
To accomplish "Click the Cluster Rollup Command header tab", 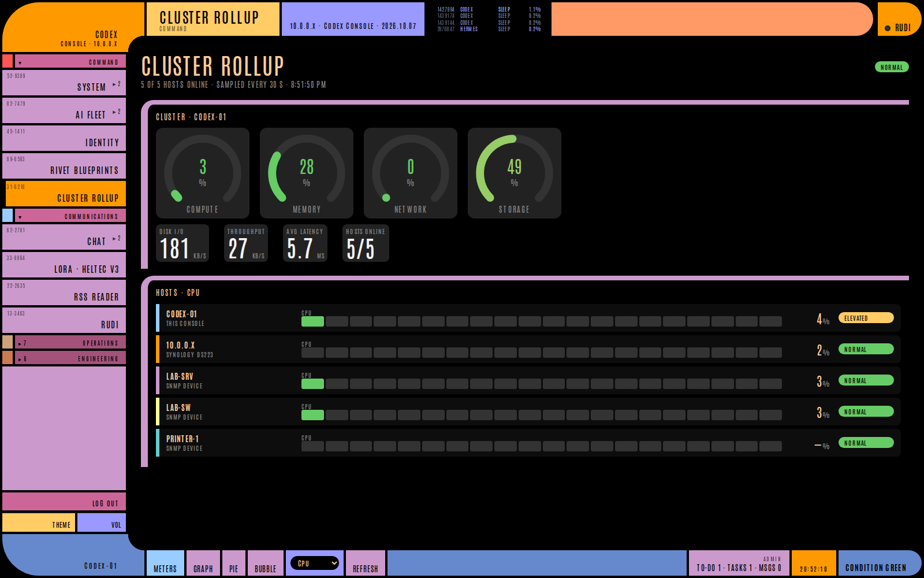I will point(213,19).
